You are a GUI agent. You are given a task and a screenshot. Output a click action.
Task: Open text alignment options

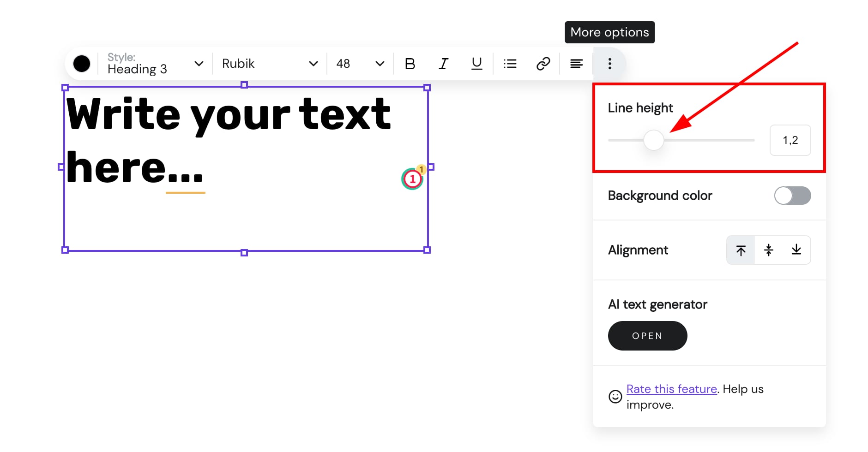pos(576,64)
